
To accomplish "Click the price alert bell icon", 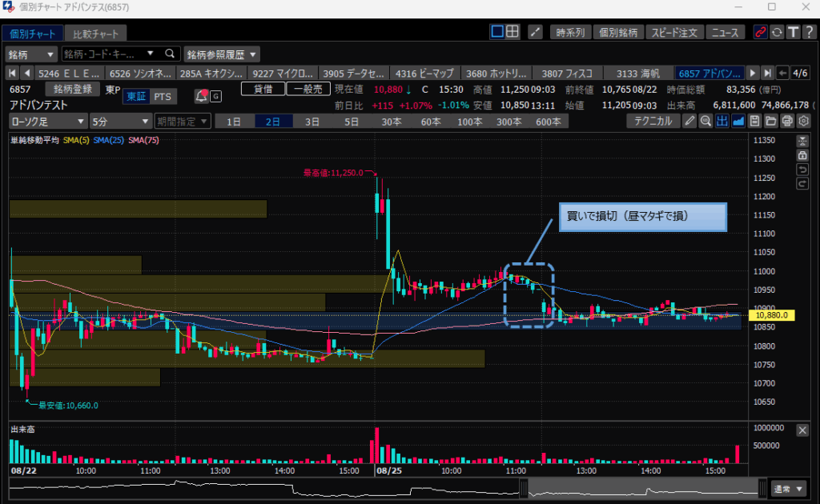I will [201, 97].
